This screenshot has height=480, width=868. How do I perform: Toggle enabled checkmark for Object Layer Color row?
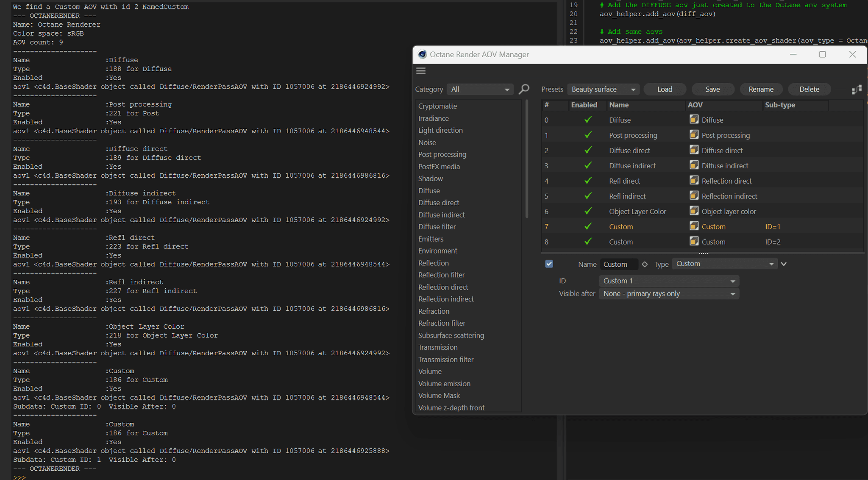588,211
